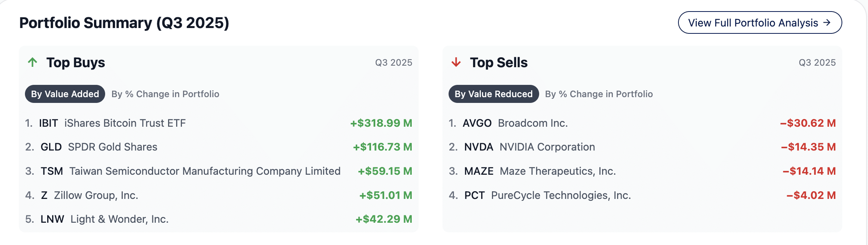Click the red Top Sells down arrow icon
Screen dimensions: 868x245
tap(456, 62)
